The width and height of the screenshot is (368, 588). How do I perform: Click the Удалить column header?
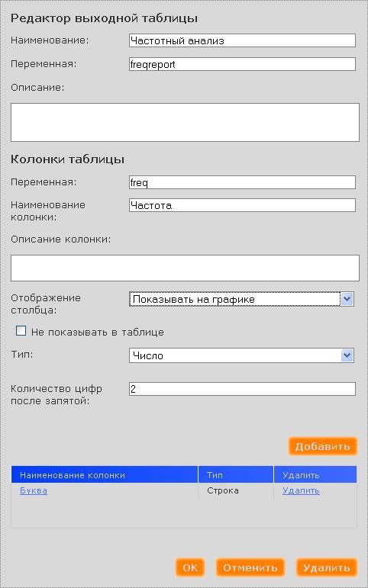pos(315,475)
